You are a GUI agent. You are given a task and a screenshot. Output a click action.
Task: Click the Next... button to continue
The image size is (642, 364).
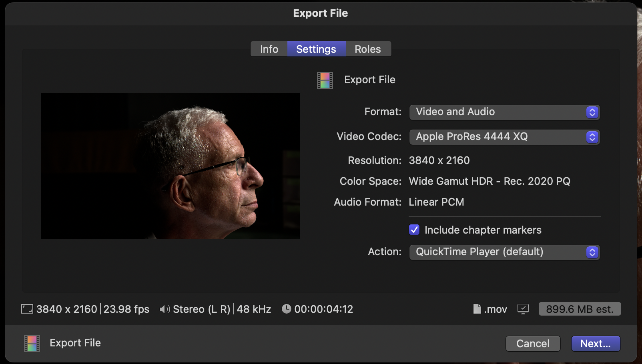coord(595,344)
